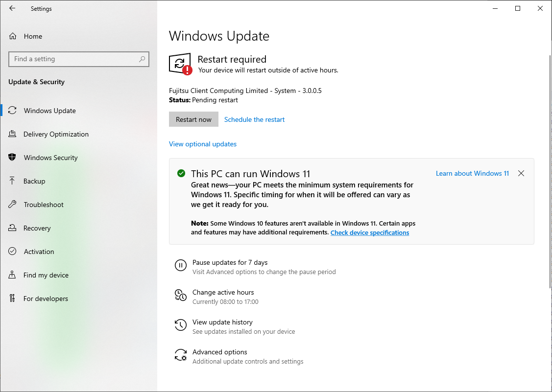
Task: Maximize the Settings window
Action: point(518,8)
